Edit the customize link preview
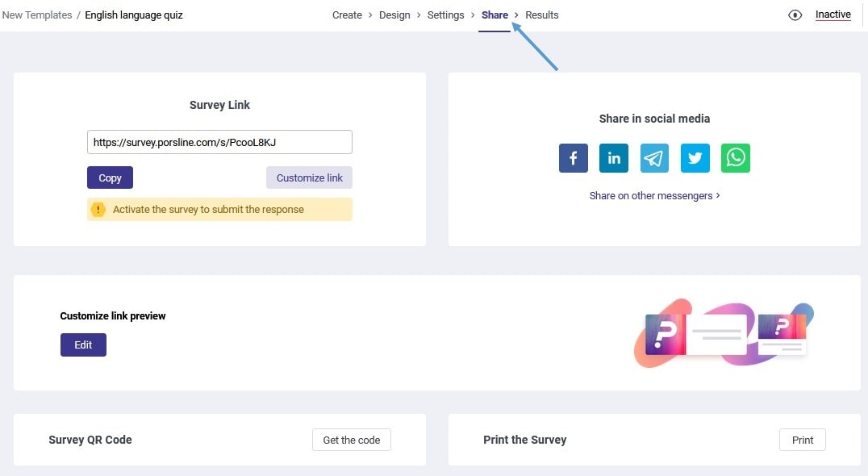This screenshot has width=868, height=476. [83, 344]
